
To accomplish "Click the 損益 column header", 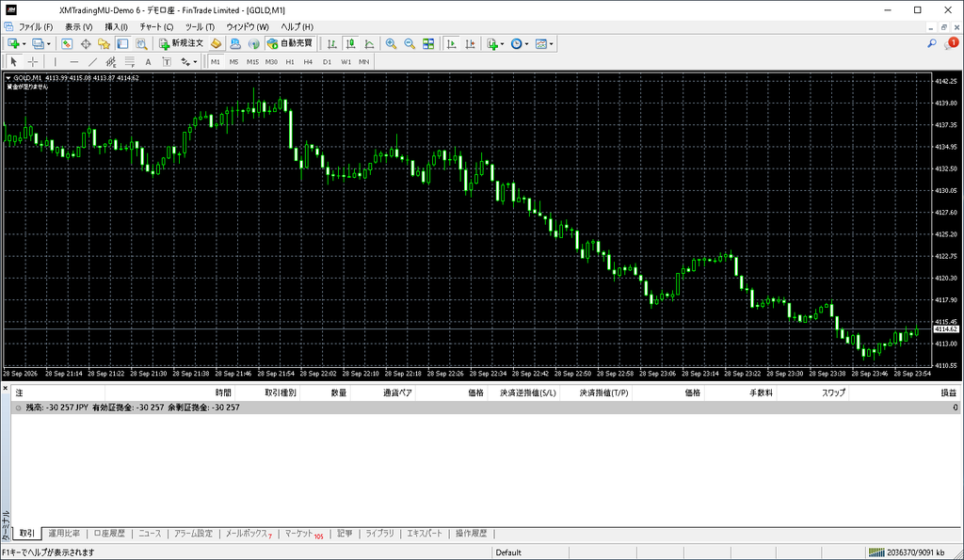I will [x=949, y=392].
